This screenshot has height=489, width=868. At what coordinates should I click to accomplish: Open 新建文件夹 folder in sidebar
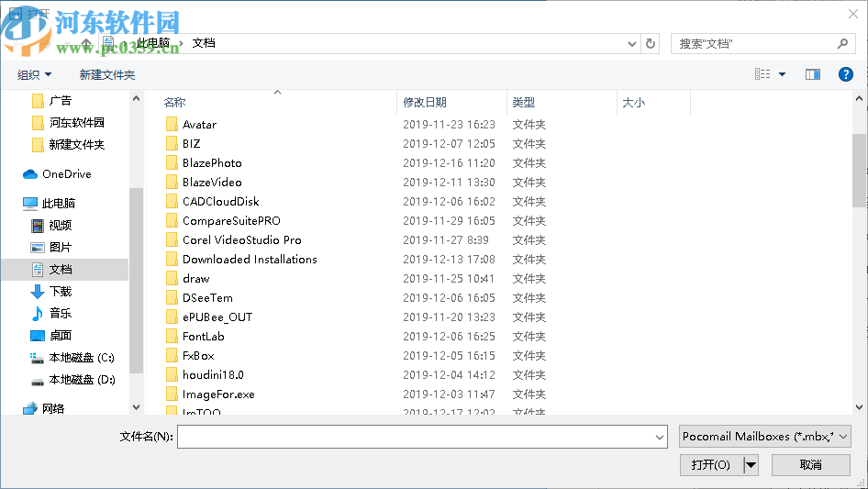68,145
